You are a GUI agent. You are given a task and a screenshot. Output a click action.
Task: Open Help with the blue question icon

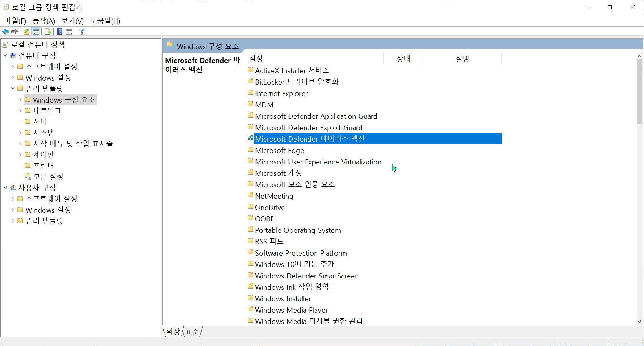coord(60,32)
